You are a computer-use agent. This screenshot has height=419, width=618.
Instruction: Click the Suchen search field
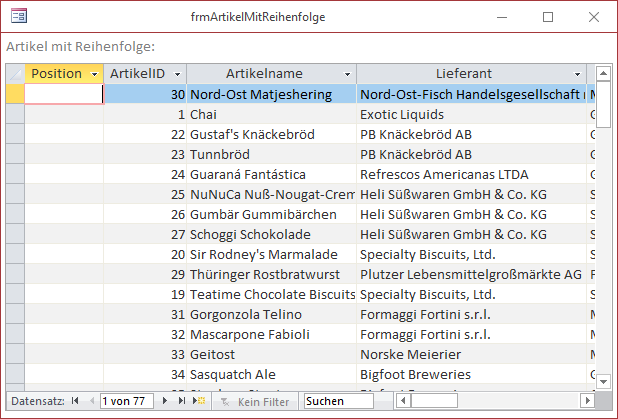pyautogui.click(x=339, y=401)
